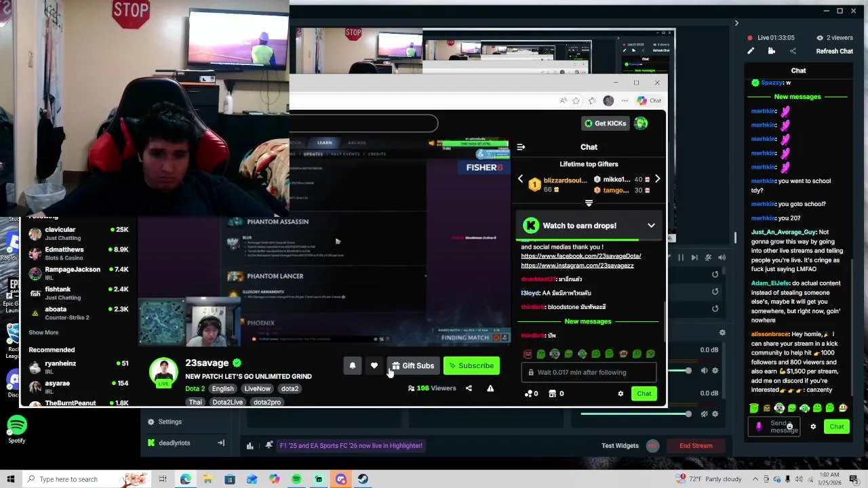868x488 pixels.
Task: Click Chat send button in Streamlabs panel
Action: click(836, 427)
